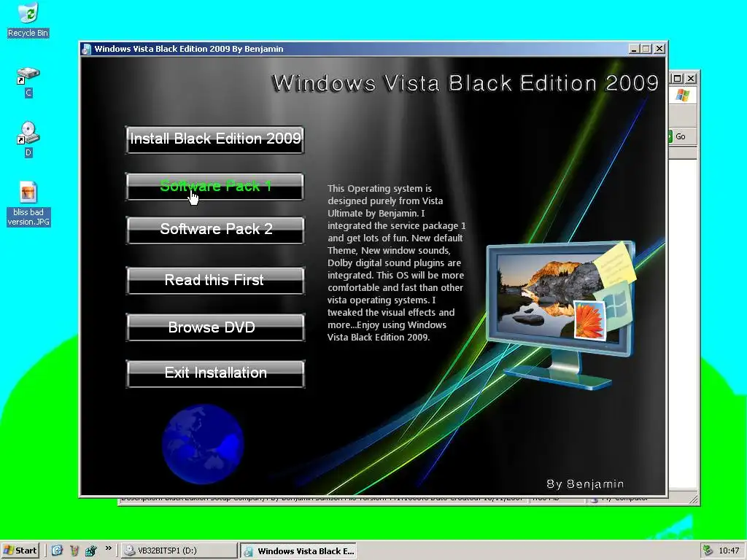This screenshot has width=747, height=560.
Task: Click the Browse DVD button
Action: [215, 327]
